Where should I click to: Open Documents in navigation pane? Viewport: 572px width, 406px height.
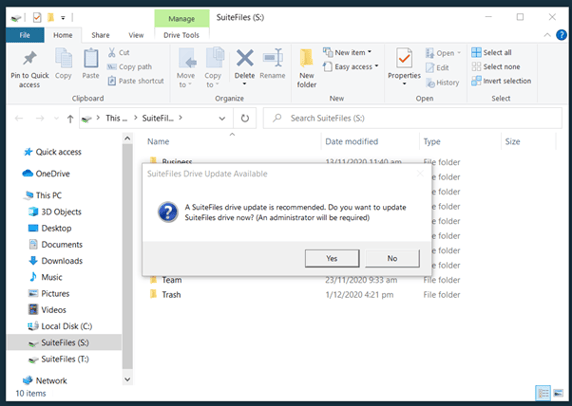55,244
